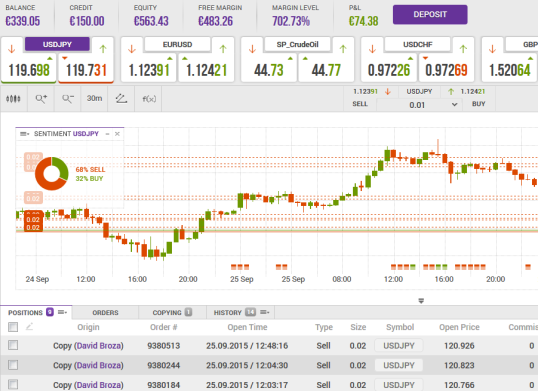Click Sell at 1.12391 in the order bar
The width and height of the screenshot is (538, 391).
tap(360, 104)
